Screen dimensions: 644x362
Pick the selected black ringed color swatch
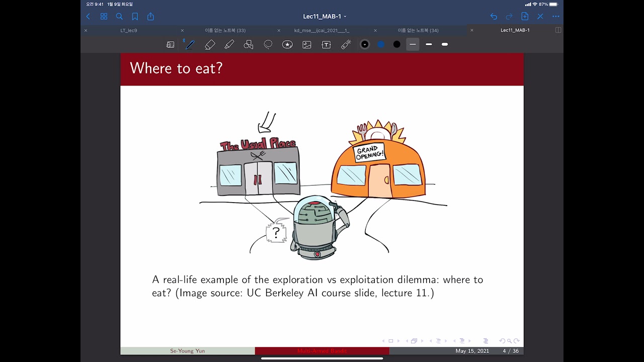[365, 44]
